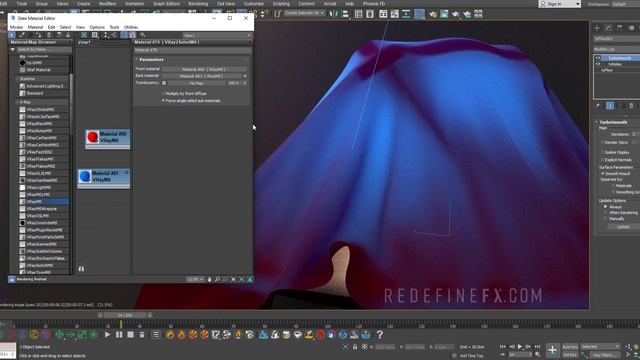The height and width of the screenshot is (360, 640).
Task: Click the Material Editor icon in main toolbar
Action: click(419, 14)
